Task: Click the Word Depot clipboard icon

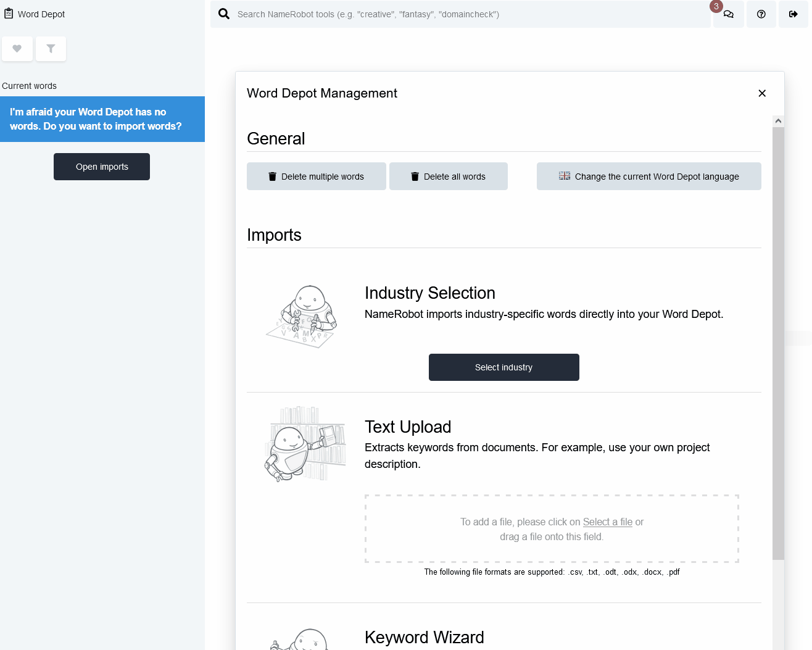Action: [9, 14]
